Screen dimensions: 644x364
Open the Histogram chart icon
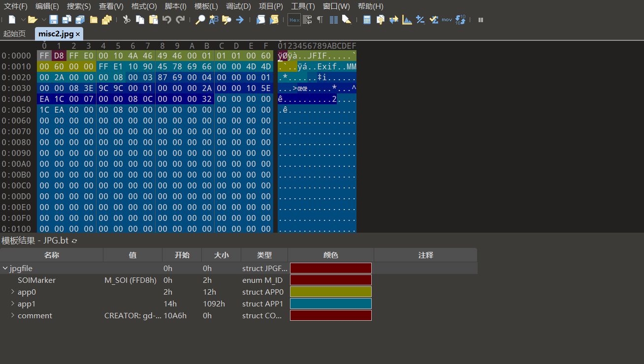(407, 20)
